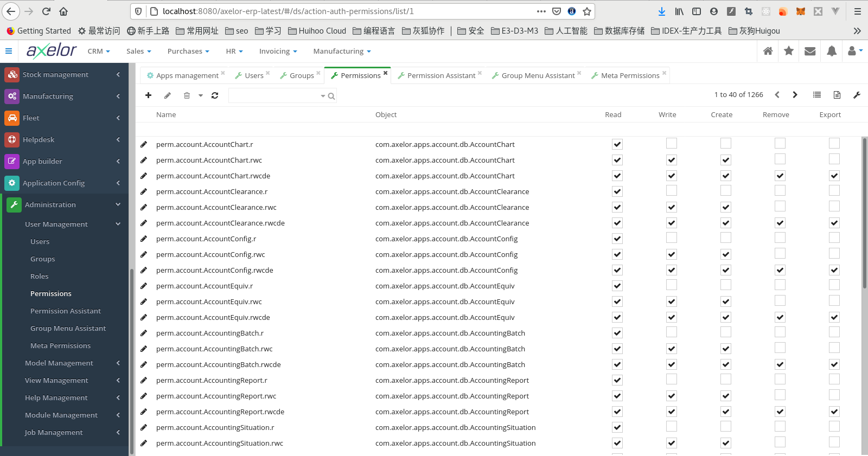This screenshot has width=868, height=456.
Task: Open the mail envelope icon
Action: [x=810, y=51]
